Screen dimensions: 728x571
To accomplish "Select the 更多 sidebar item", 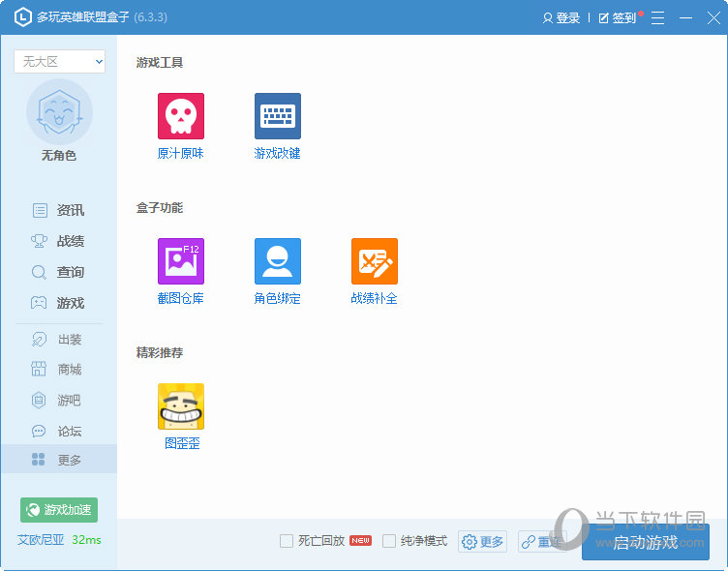I will [58, 460].
